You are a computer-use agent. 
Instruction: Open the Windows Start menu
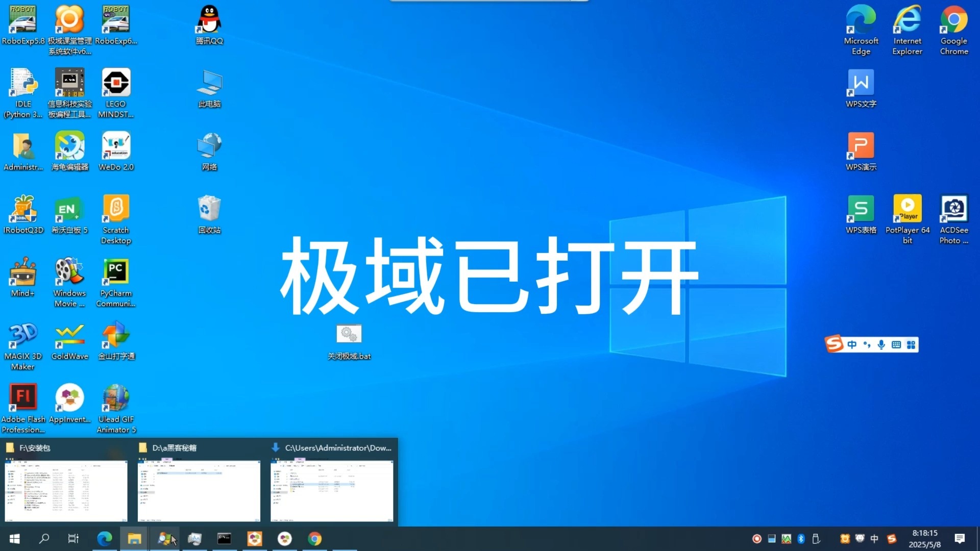pyautogui.click(x=15, y=539)
